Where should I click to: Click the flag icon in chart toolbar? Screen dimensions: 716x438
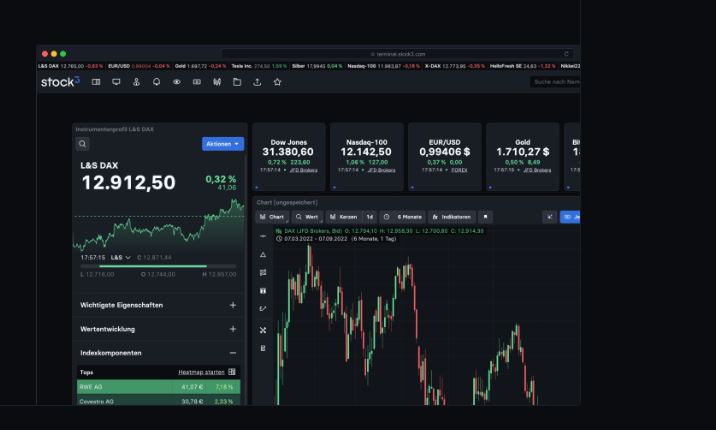point(485,217)
